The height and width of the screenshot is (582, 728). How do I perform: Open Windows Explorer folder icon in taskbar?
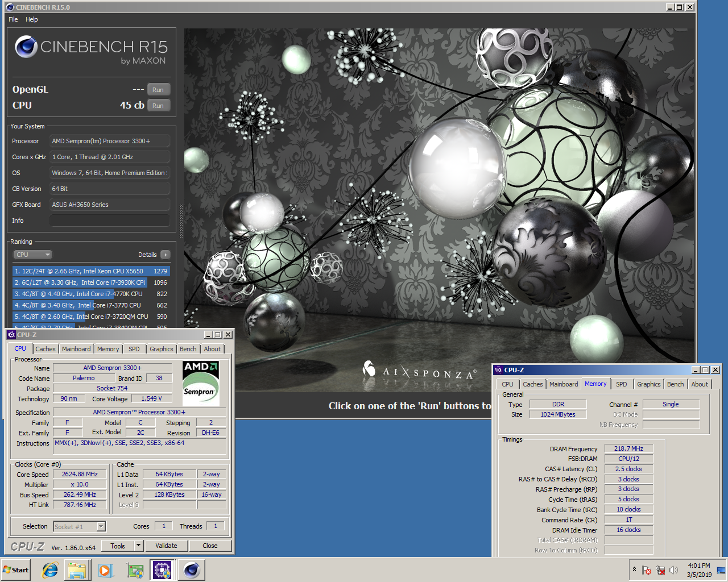click(77, 570)
